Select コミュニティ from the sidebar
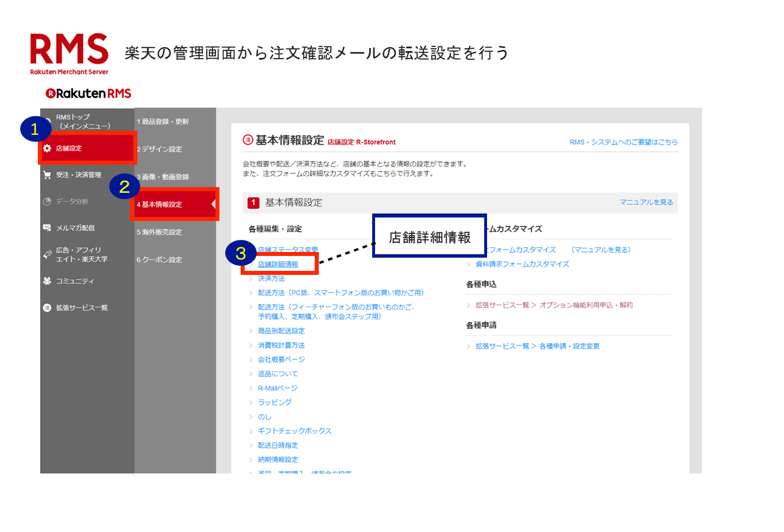This screenshot has width=784, height=532. 75,281
